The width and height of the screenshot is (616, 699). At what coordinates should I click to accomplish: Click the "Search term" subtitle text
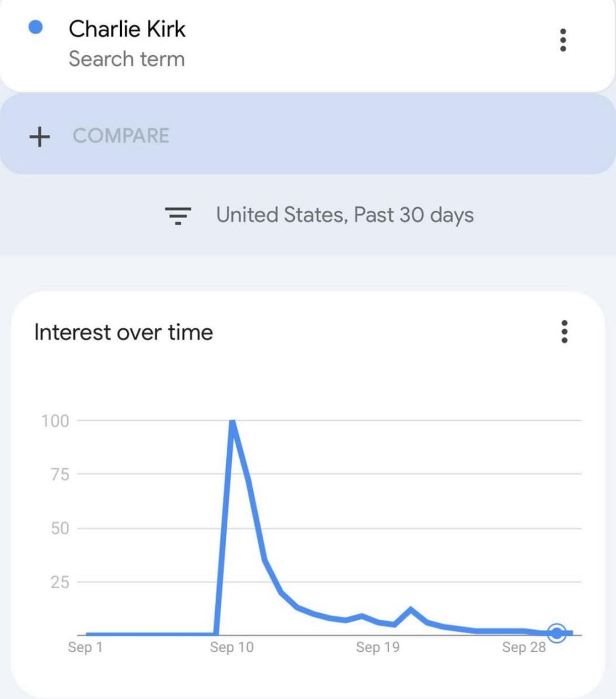(x=127, y=59)
